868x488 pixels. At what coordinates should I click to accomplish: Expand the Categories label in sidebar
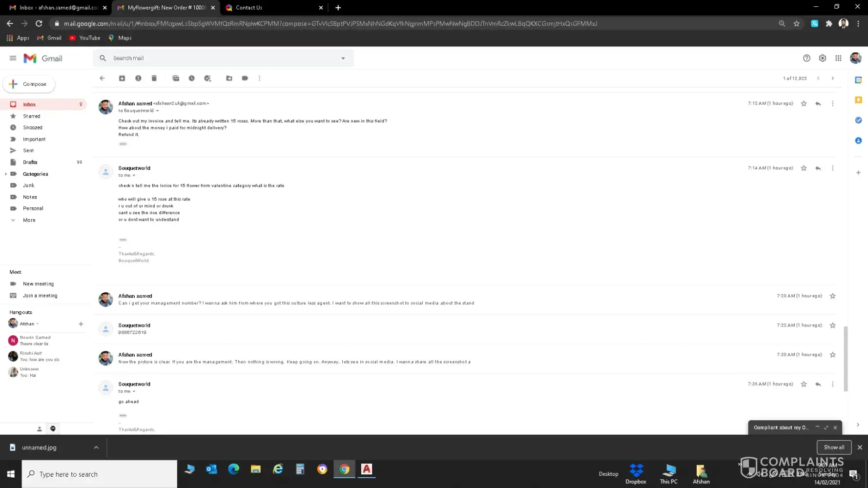click(6, 174)
